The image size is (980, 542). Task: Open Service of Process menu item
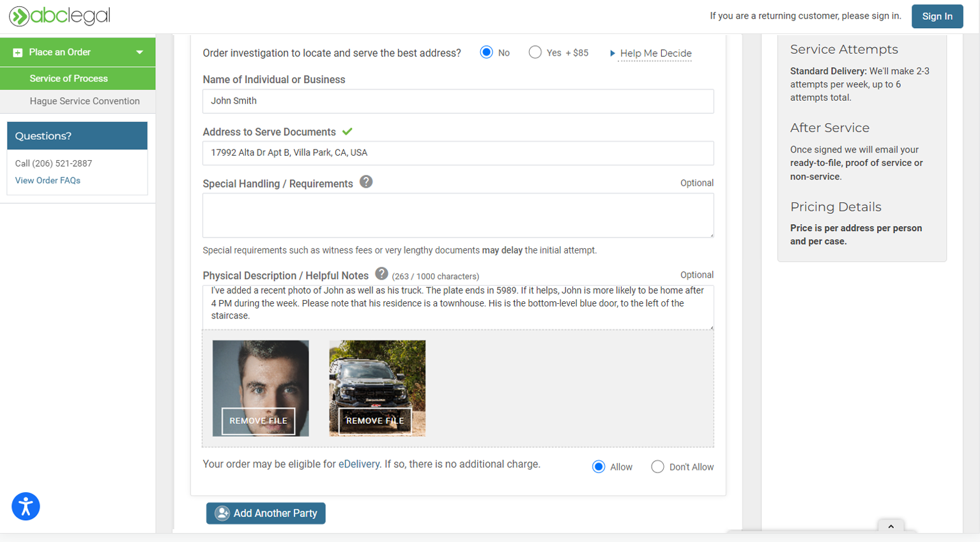coord(68,79)
